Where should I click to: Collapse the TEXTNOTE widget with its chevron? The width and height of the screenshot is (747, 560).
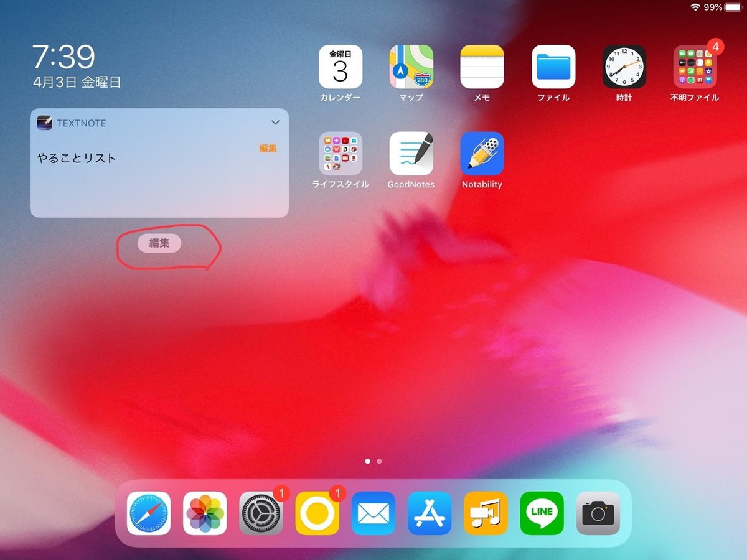pyautogui.click(x=275, y=123)
